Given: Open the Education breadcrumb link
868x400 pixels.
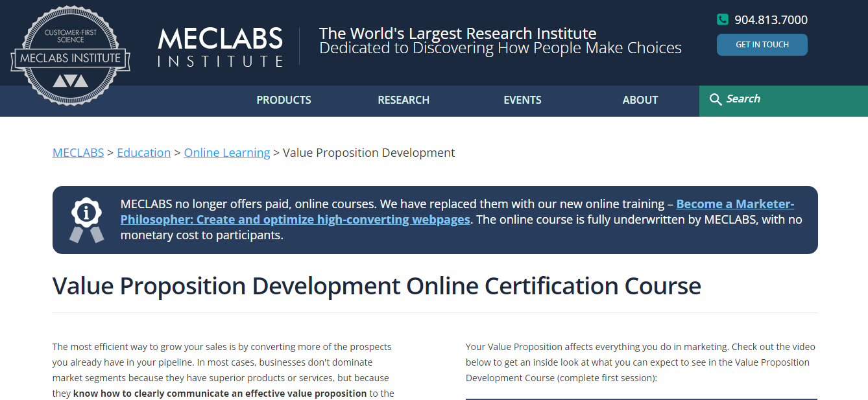Looking at the screenshot, I should pyautogui.click(x=143, y=152).
